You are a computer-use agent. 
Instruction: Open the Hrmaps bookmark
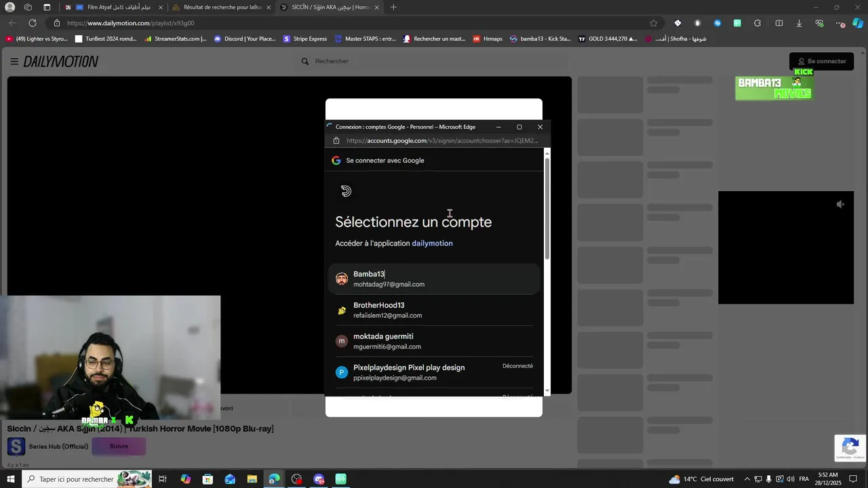pos(488,39)
